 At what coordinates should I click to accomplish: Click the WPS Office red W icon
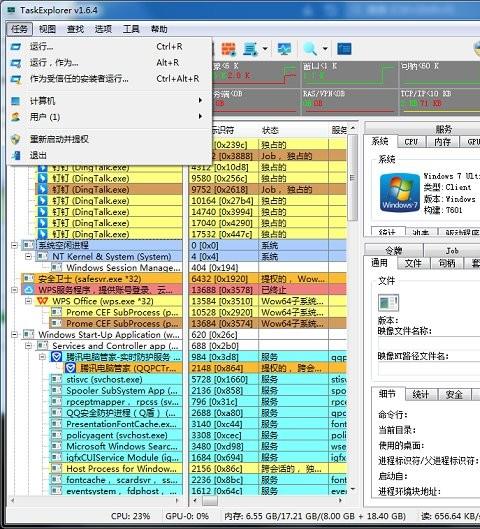(43, 301)
